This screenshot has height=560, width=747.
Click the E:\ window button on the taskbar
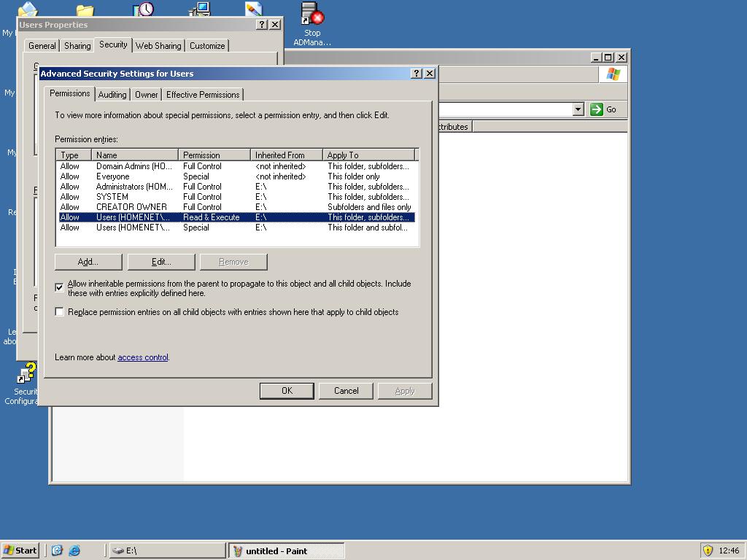coord(167,551)
